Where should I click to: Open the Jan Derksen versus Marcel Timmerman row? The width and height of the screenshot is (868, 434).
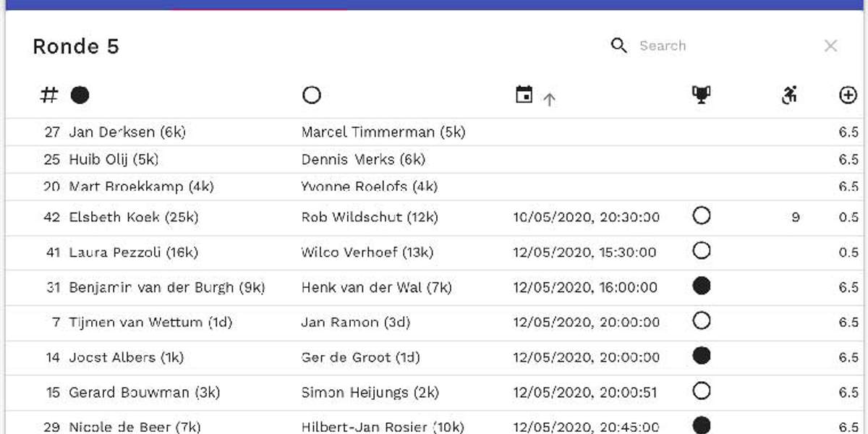click(x=434, y=132)
